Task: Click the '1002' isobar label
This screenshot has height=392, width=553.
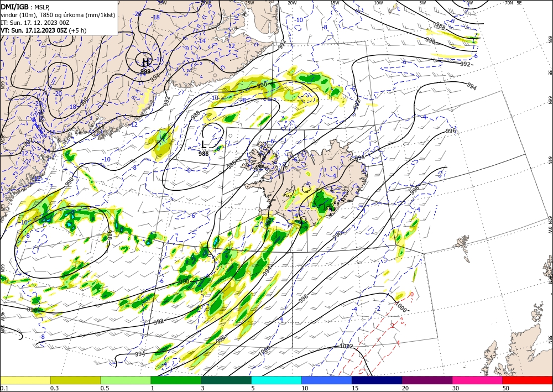Action: 346,346
